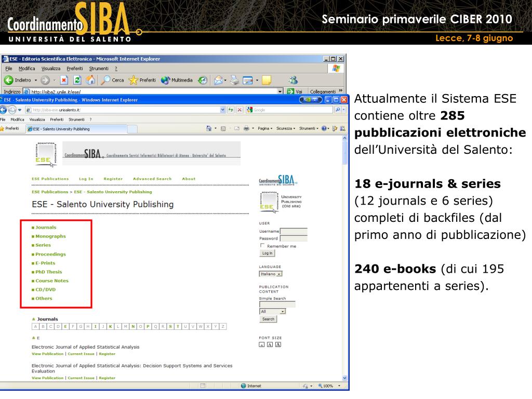Print page using rear window printer icon
Screen dimensions: 532x399
234,81
